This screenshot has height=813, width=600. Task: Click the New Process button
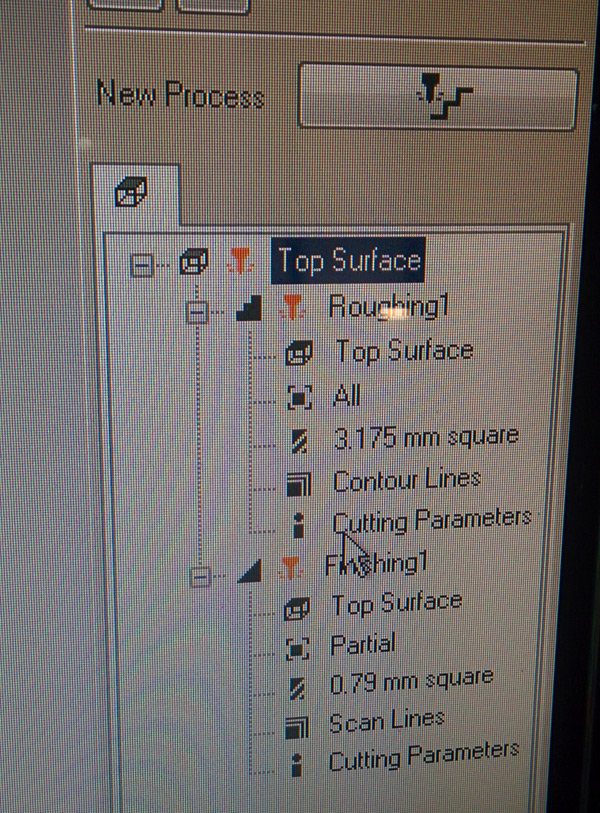click(x=438, y=96)
